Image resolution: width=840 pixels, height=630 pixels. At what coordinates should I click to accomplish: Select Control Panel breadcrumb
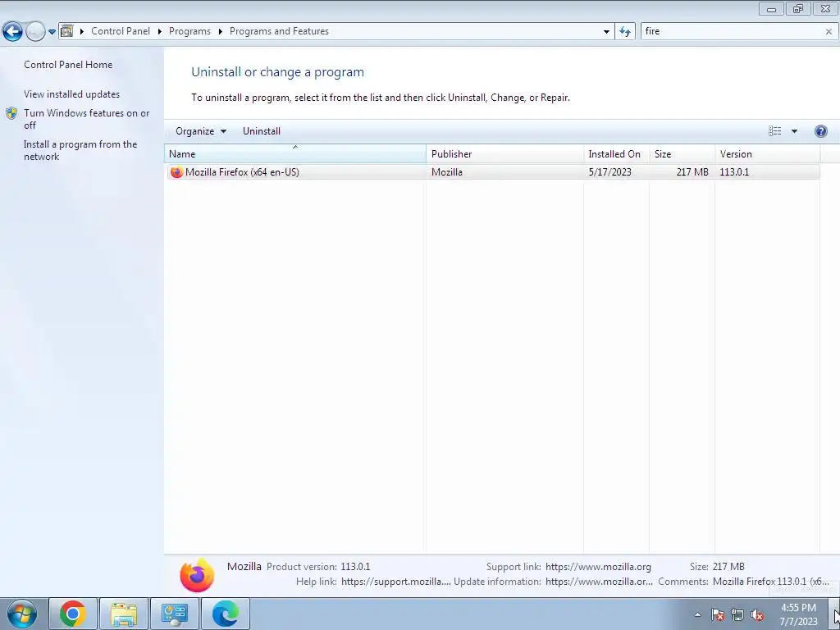coord(121,31)
